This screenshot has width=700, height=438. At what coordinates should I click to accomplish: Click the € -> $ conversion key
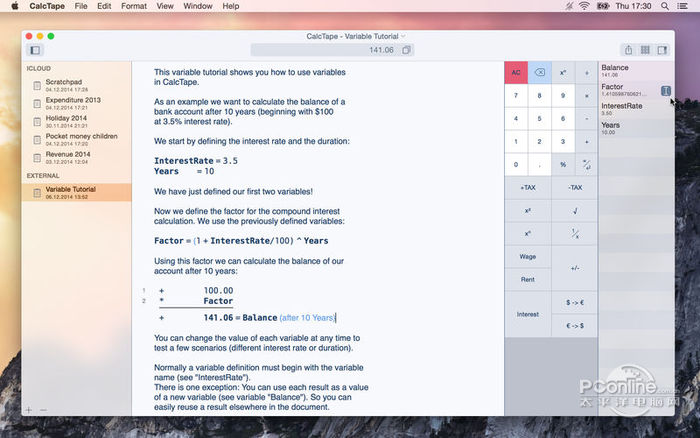click(x=575, y=326)
